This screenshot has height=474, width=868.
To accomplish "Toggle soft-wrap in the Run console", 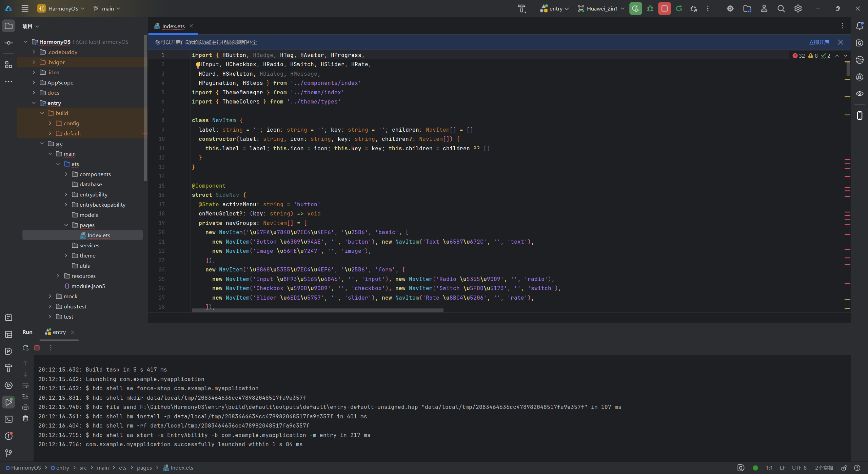I will coord(25,385).
